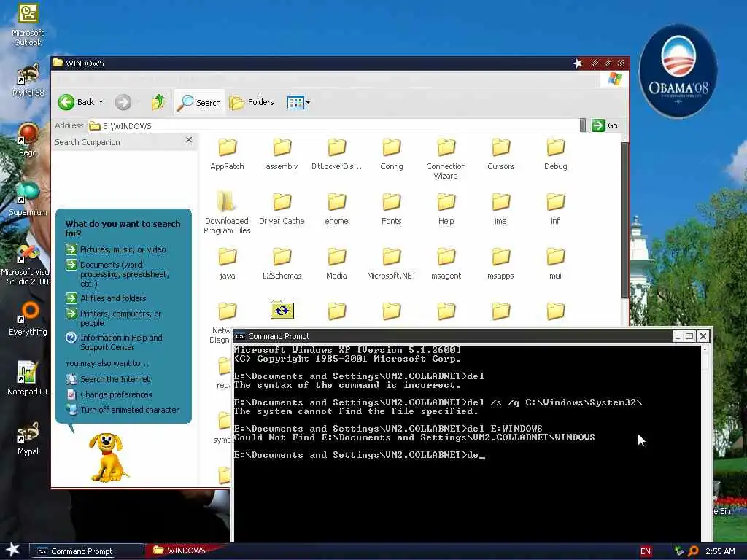Screen dimensions: 747x560
Task: Open the address bar dropdown
Action: tap(583, 125)
